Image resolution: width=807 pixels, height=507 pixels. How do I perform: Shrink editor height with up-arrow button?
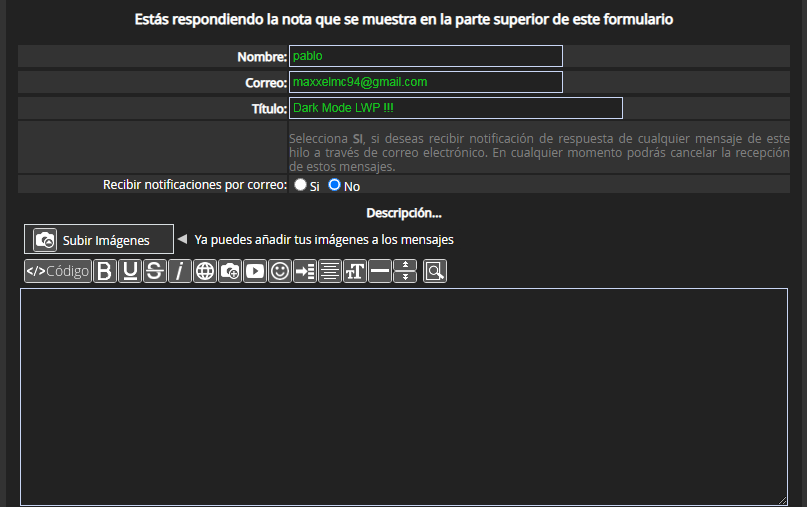(405, 265)
